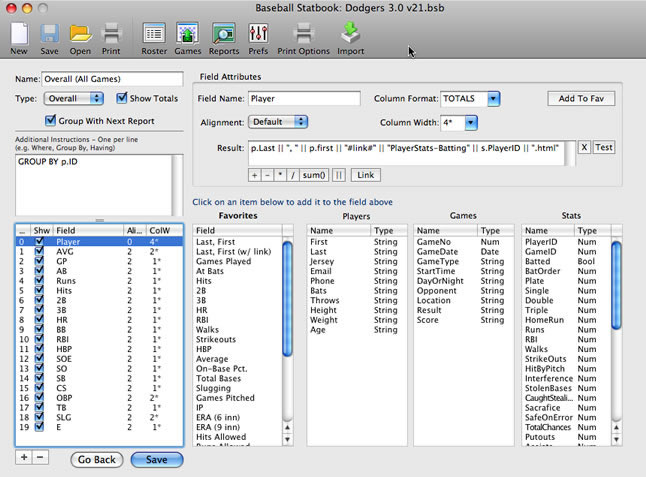
Task: Click the New document toolbar icon
Action: [x=19, y=34]
